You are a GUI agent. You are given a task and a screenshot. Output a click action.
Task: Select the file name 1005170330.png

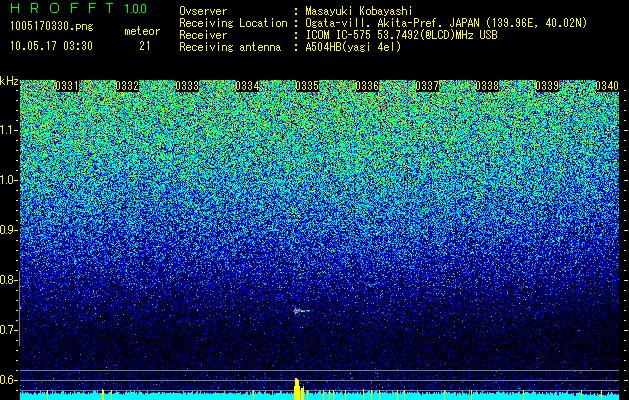[x=51, y=26]
